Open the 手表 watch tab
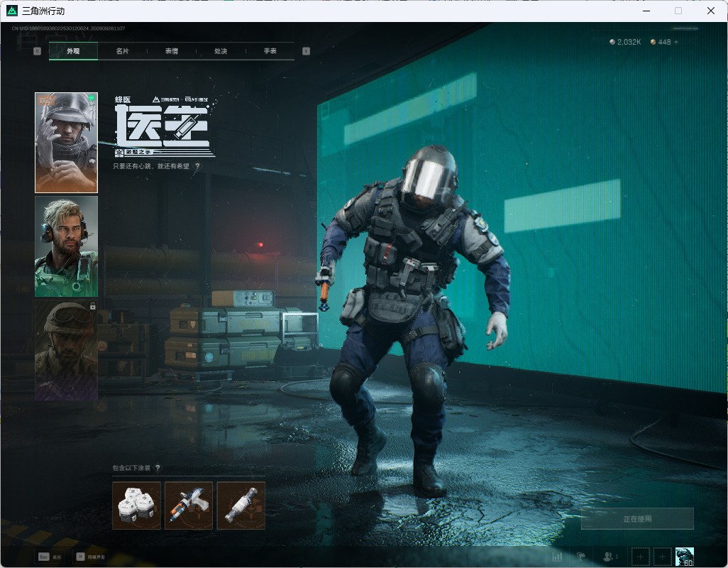The image size is (728, 568). coord(270,51)
